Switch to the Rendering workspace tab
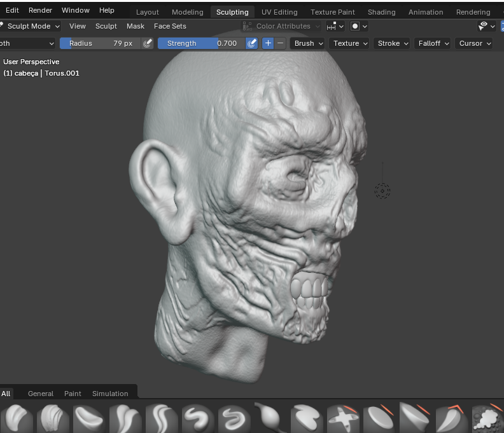Viewport: 504px width, 433px height. click(x=473, y=12)
